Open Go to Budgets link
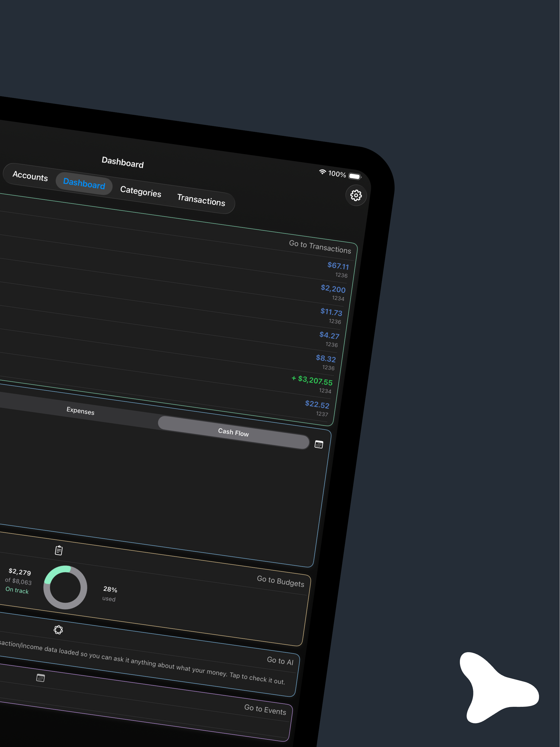 (280, 581)
